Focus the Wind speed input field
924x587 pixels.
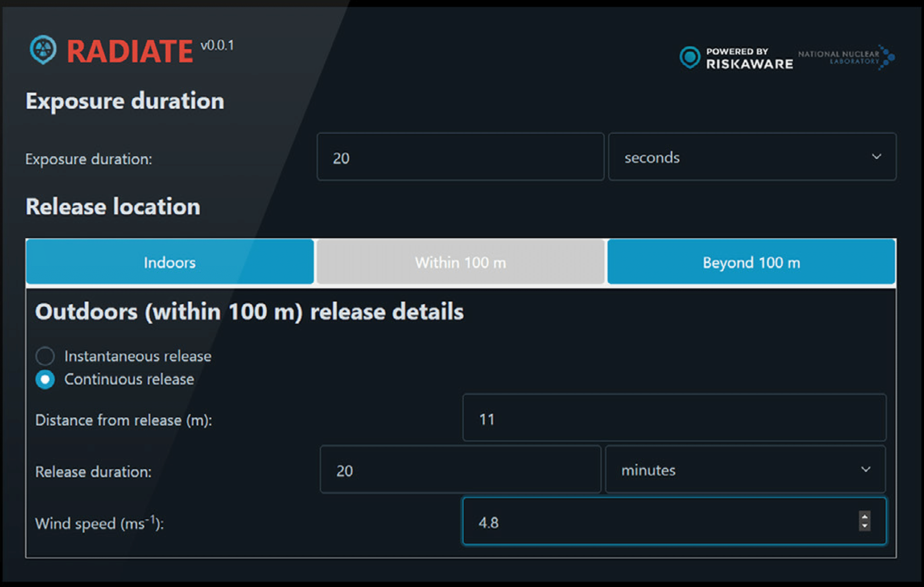pyautogui.click(x=674, y=521)
